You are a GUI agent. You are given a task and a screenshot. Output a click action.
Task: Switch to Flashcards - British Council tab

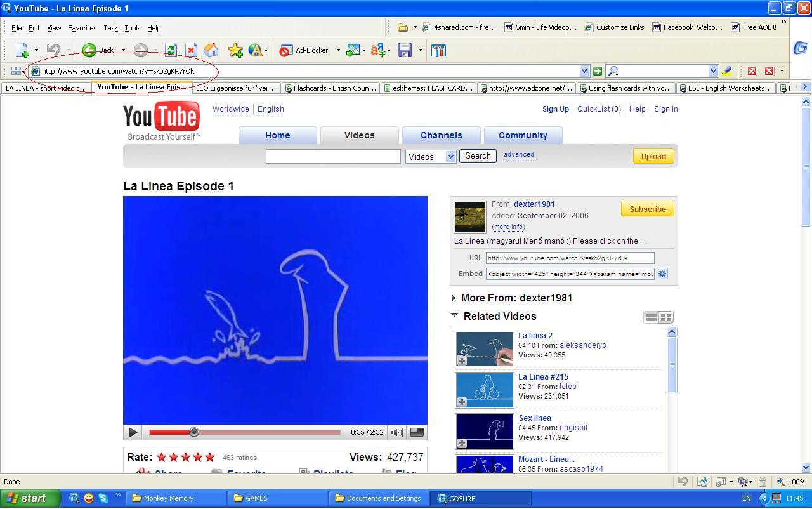331,88
